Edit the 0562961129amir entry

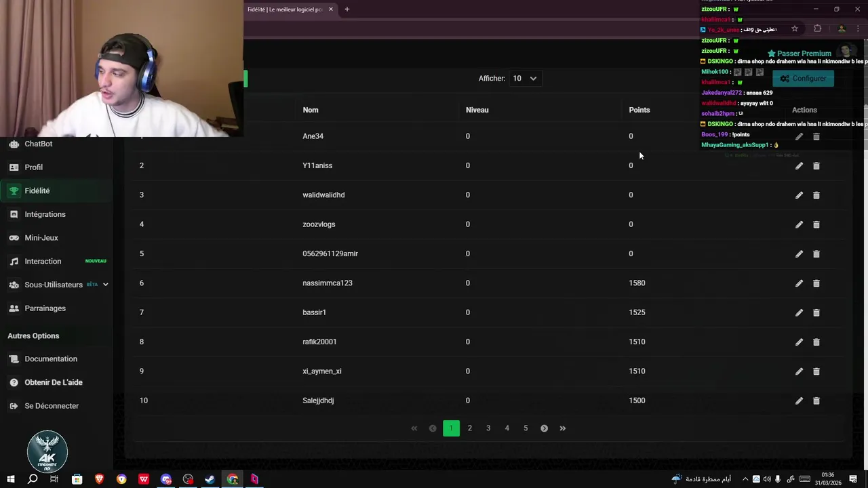tap(799, 254)
